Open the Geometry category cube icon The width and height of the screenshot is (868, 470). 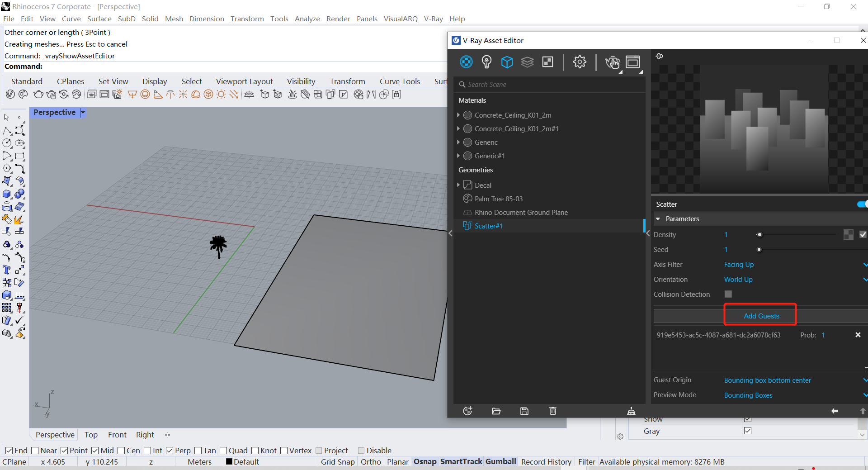pos(507,62)
